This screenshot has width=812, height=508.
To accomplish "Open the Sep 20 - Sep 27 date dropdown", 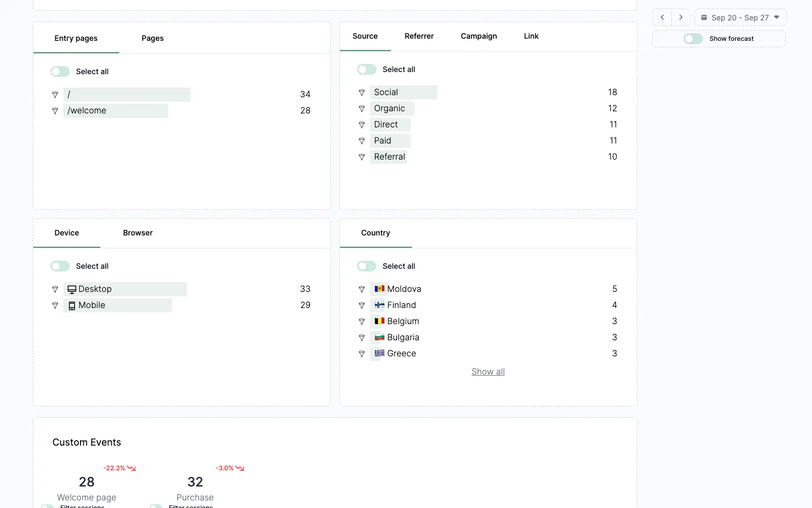I will tap(741, 17).
